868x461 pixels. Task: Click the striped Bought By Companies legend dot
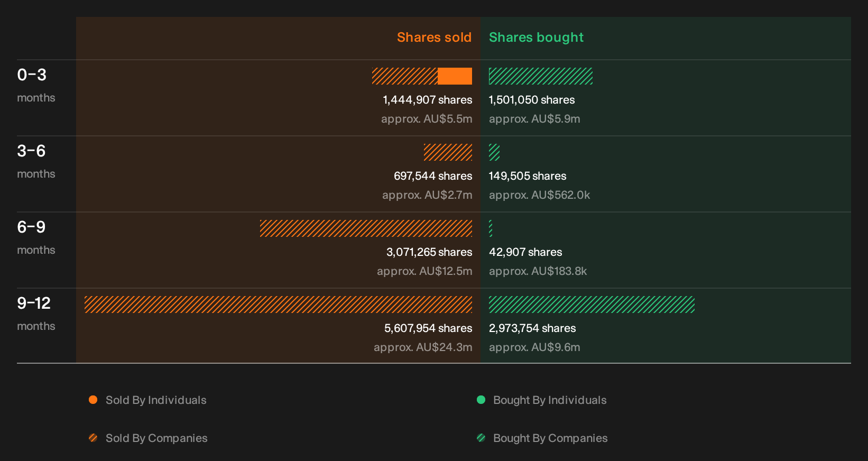(x=481, y=438)
